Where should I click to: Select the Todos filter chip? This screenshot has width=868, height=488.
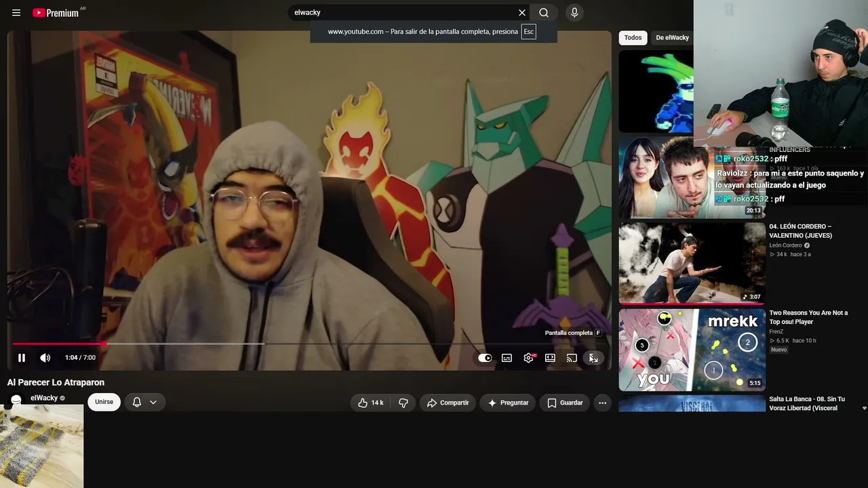[633, 38]
